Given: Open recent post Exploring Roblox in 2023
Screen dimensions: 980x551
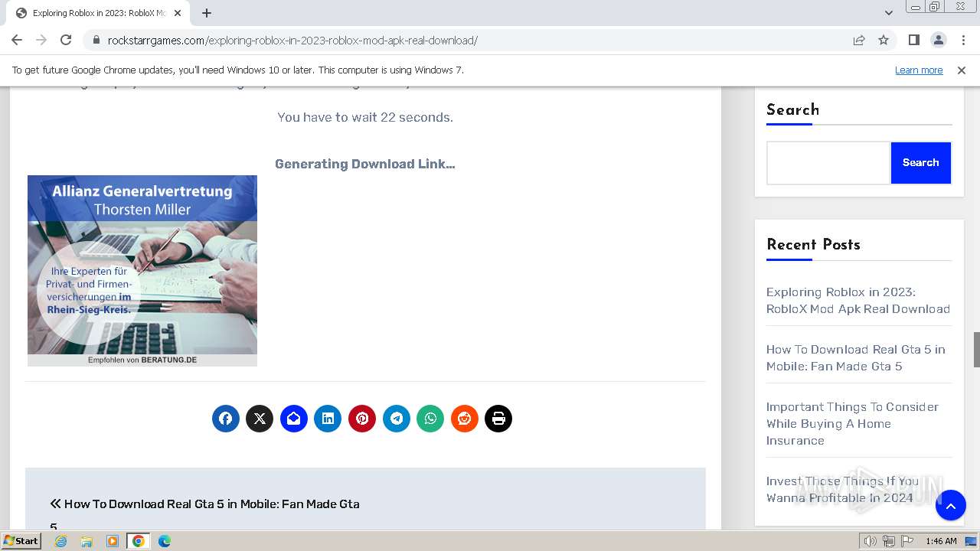Looking at the screenshot, I should coord(858,300).
